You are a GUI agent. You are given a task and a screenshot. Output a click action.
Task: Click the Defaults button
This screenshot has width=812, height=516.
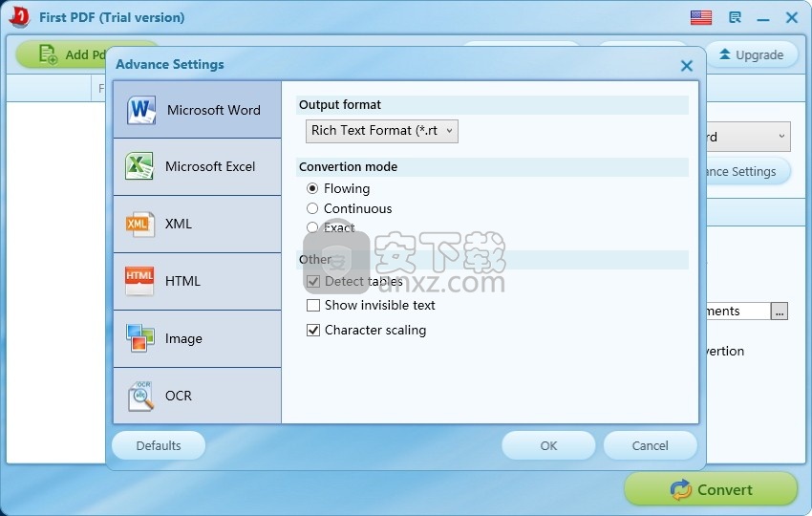point(159,445)
